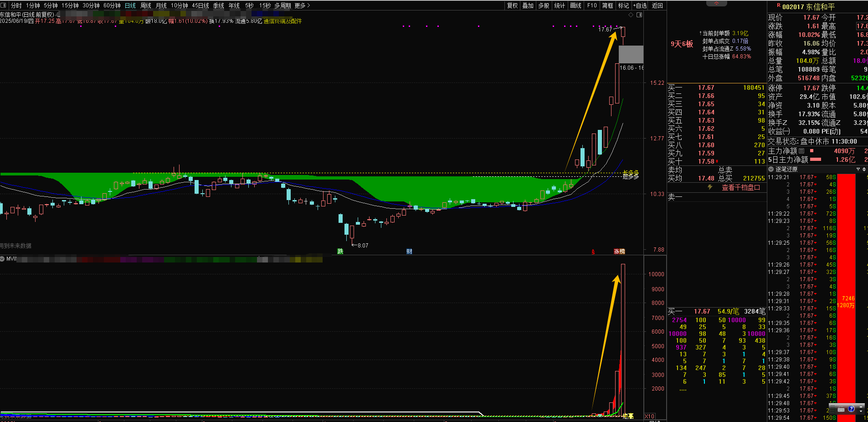
Task: Open F10 company info
Action: pyautogui.click(x=592, y=5)
